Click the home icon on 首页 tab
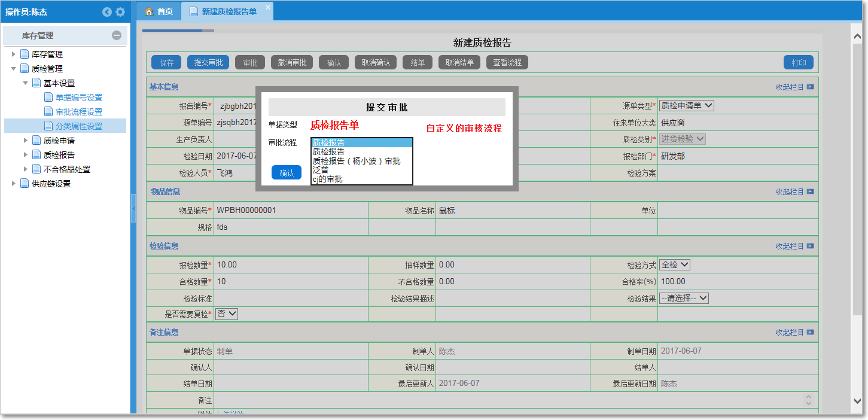Image resolution: width=868 pixels, height=420 pixels. point(150,11)
